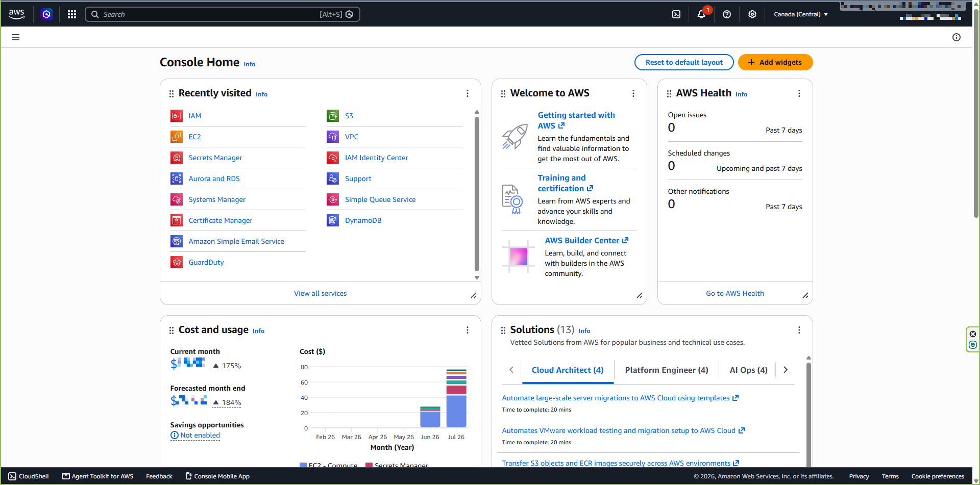
Task: Click the Simple Queue Service icon
Action: pyautogui.click(x=333, y=199)
